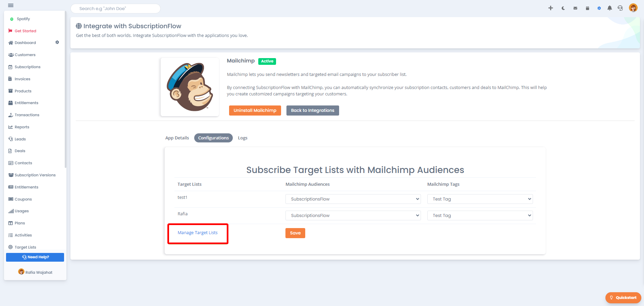
Task: Open Subscriptions in the sidebar
Action: tap(28, 67)
